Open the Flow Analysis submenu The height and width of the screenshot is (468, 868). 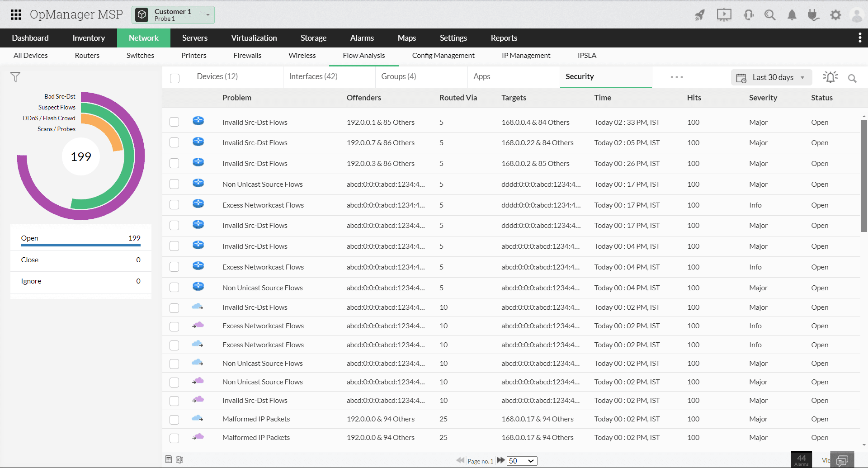coord(364,56)
